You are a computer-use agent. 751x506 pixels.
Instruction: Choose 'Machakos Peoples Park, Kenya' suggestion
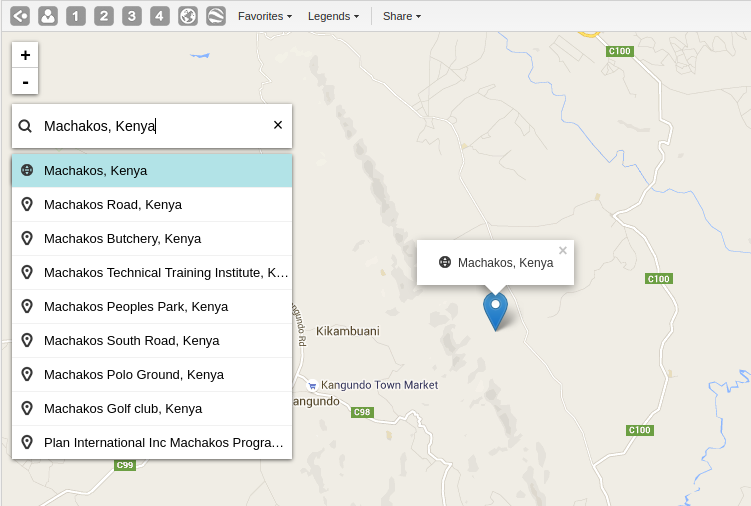(x=152, y=307)
